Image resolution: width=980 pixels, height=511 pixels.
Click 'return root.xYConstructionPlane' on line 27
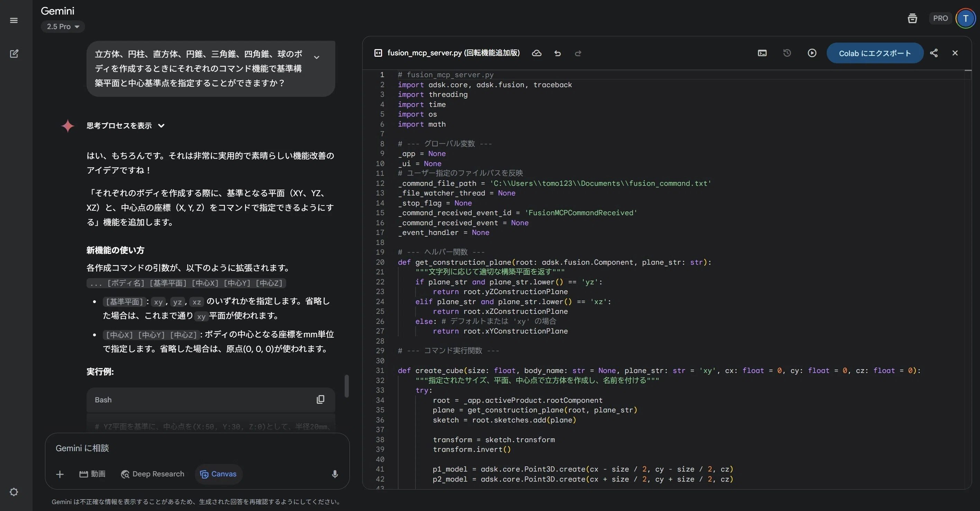coord(500,331)
